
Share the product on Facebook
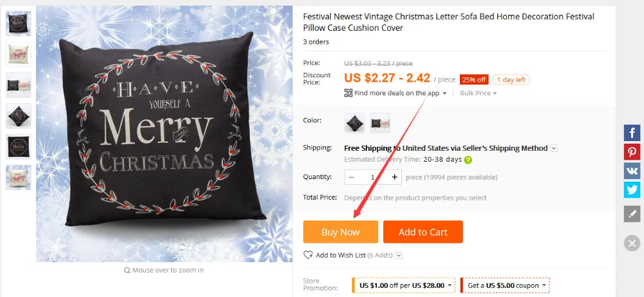632,133
